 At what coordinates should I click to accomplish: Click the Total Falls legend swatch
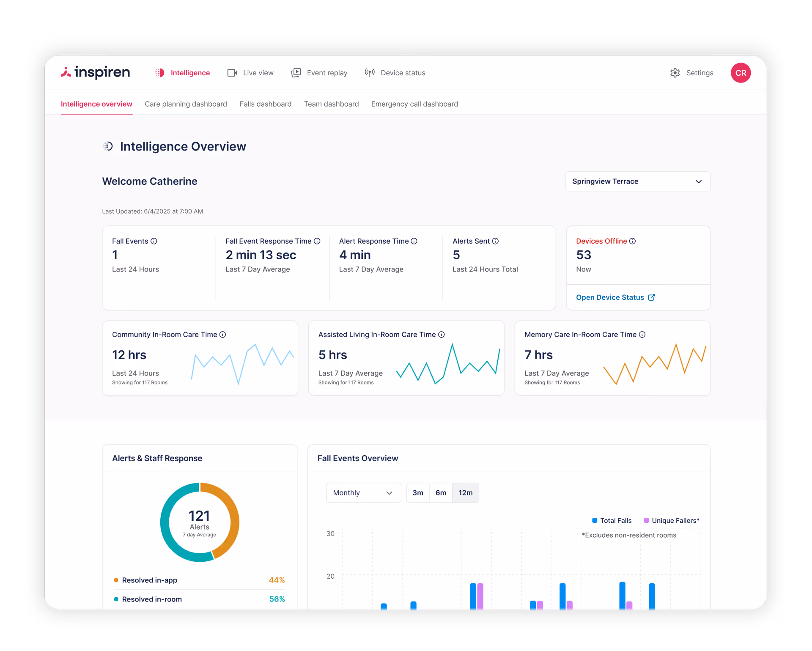click(595, 521)
